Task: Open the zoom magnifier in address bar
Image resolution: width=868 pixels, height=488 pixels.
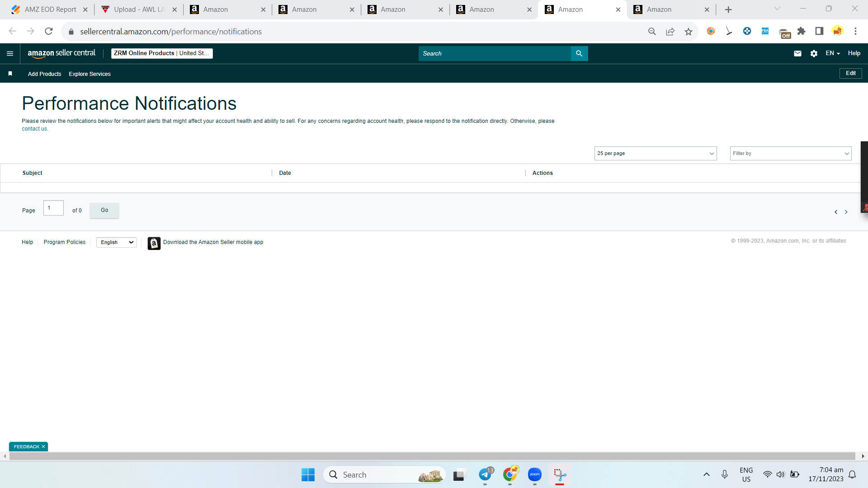Action: 652,31
